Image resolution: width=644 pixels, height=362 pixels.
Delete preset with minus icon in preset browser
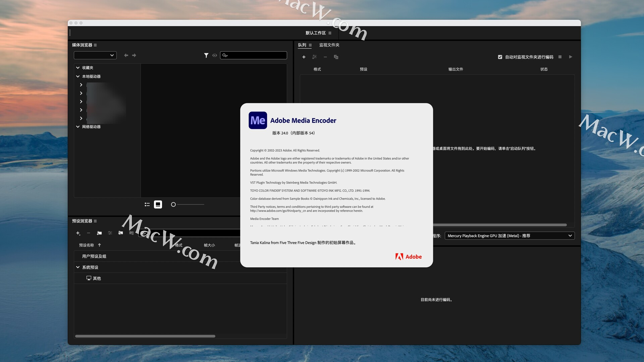pos(89,233)
